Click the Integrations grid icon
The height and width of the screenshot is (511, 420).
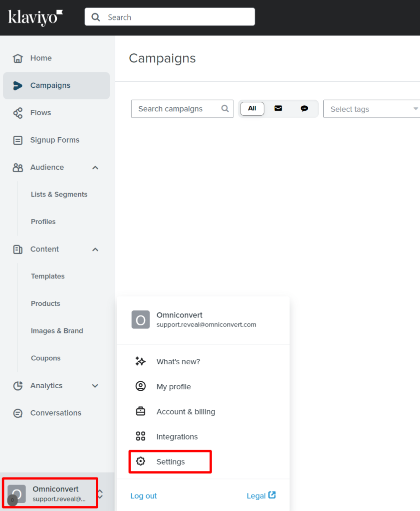tap(141, 437)
